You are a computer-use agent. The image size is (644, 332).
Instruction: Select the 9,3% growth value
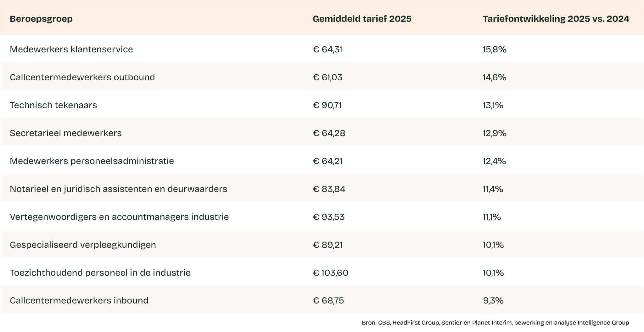click(x=493, y=301)
